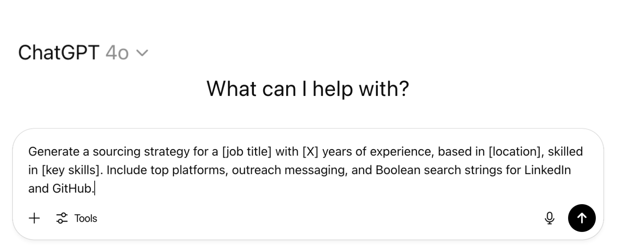Place the cursor after "GitHub." in the prompt

(x=95, y=188)
